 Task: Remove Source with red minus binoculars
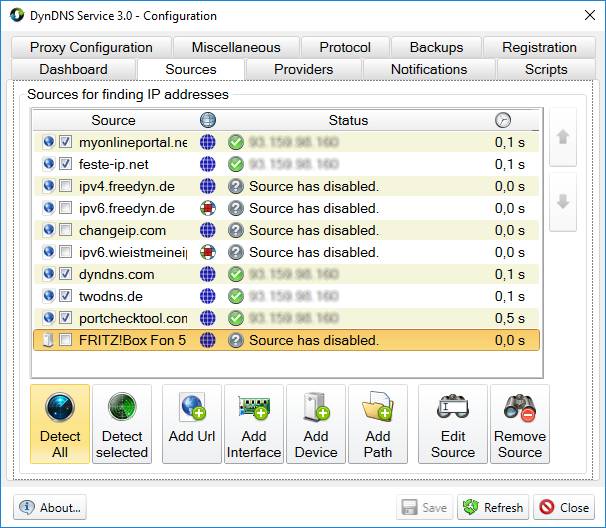click(x=520, y=424)
